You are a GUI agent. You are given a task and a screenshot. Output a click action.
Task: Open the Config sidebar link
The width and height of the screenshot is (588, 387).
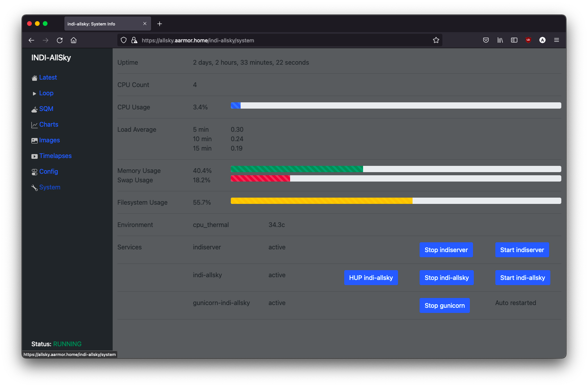[49, 172]
